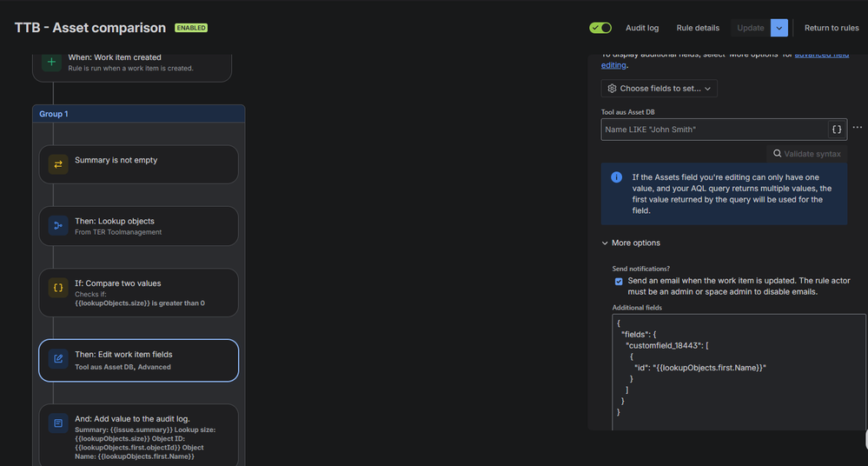Click the Group 1 header

[138, 114]
